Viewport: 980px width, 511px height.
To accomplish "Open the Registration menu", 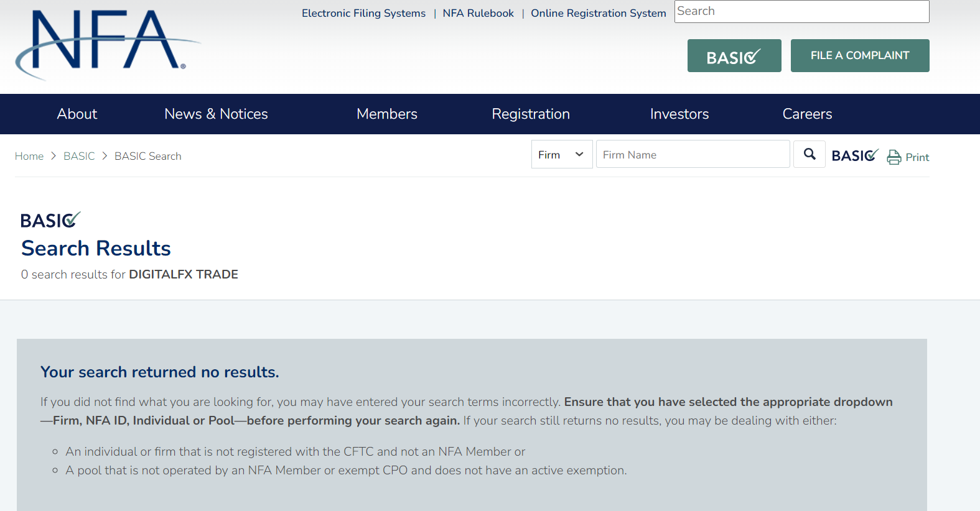I will [531, 114].
